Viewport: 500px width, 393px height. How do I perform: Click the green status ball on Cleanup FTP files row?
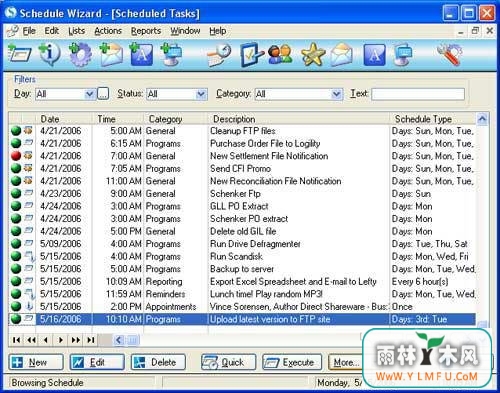[x=16, y=131]
